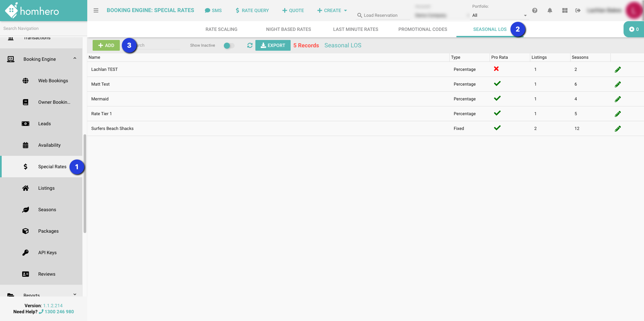Switch to the Rate Scaling tab

[221, 29]
